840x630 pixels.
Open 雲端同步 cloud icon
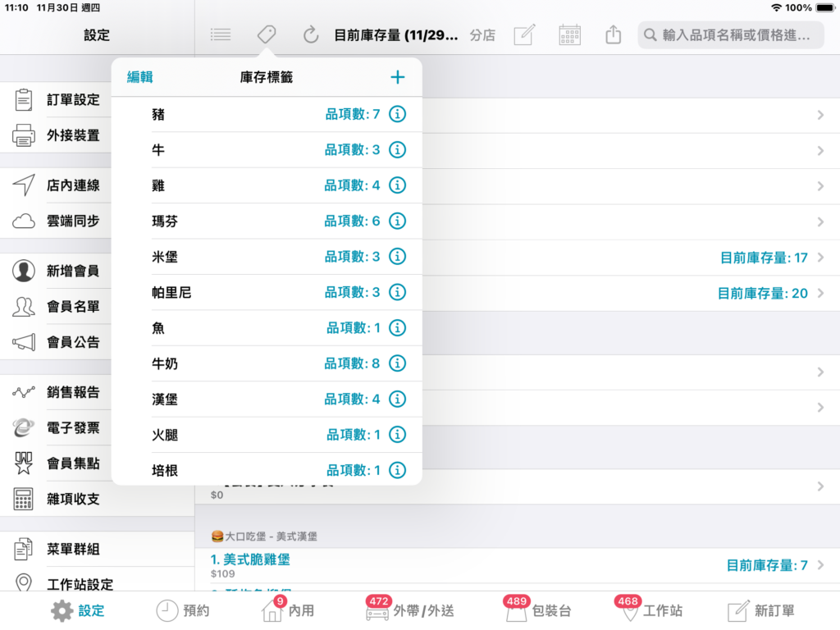(24, 221)
